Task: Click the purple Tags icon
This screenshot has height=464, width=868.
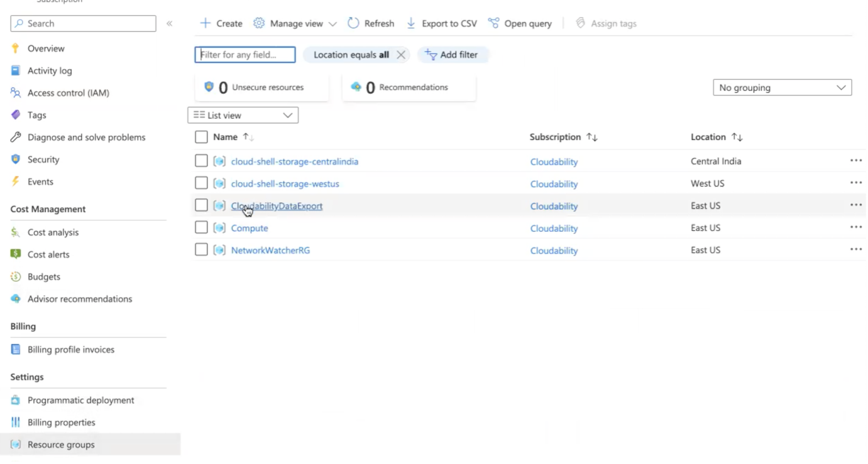Action: point(16,115)
